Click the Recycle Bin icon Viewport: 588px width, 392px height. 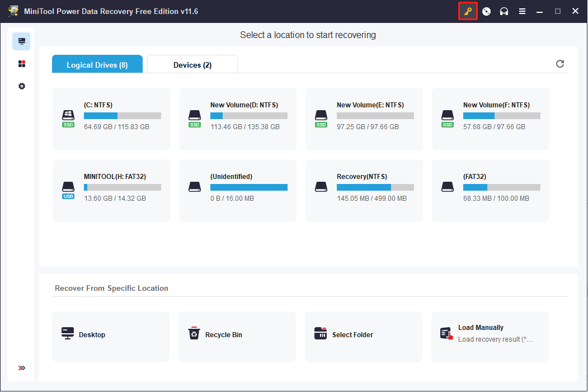(x=194, y=333)
